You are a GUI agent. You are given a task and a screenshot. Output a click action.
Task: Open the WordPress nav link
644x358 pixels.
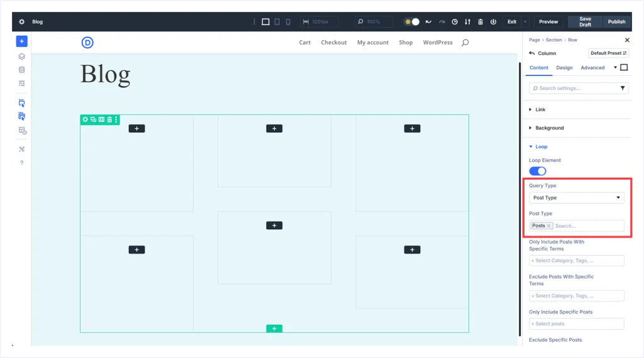click(x=438, y=42)
